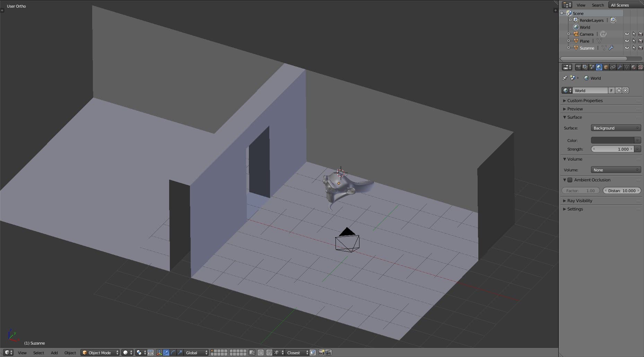Toggle Camera viewport visibility eye
Image resolution: width=644 pixels, height=357 pixels.
pyautogui.click(x=627, y=34)
